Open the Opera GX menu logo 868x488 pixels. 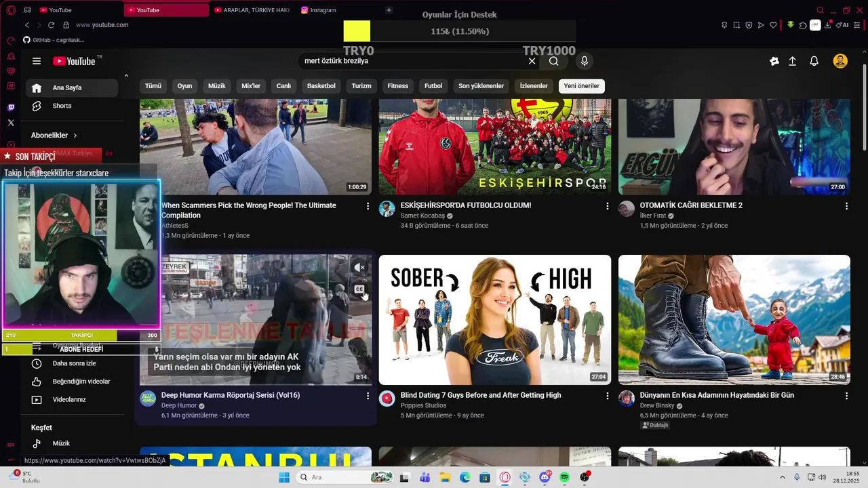[11, 10]
